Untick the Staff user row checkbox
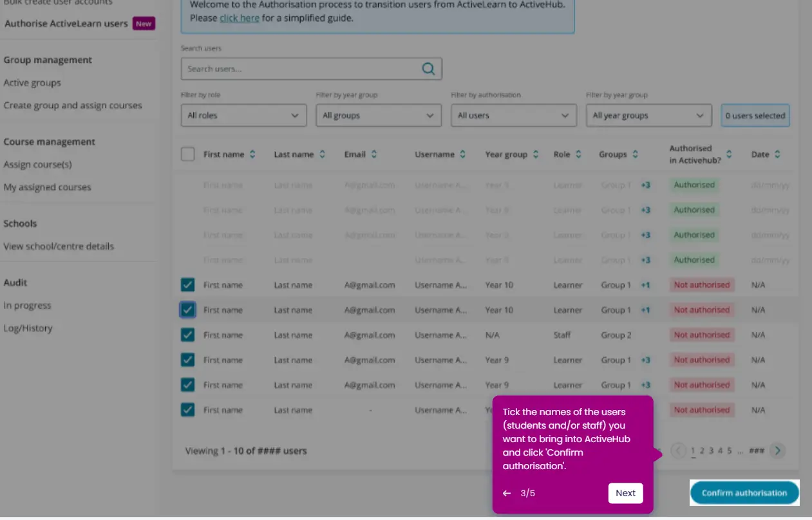Viewport: 812px width, 520px height. coord(188,335)
